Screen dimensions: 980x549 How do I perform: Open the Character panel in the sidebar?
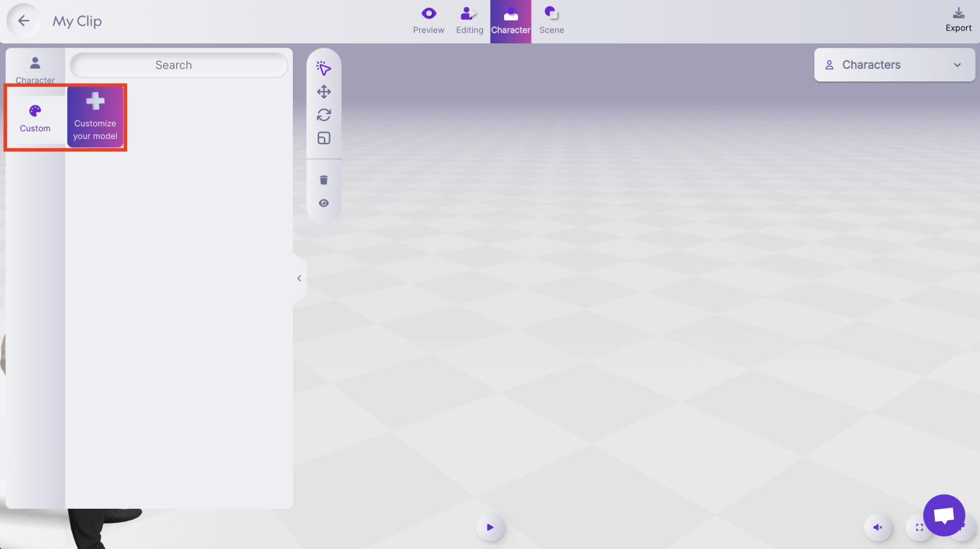(34, 68)
